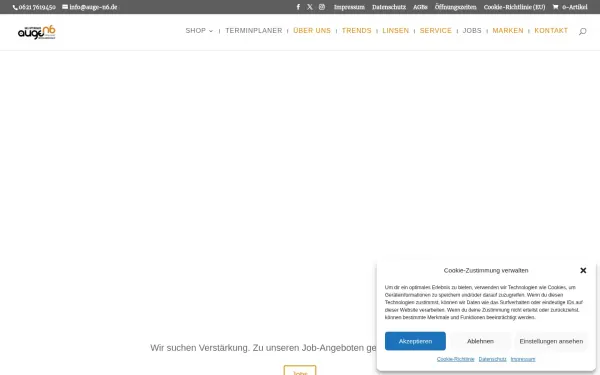Click the Jobs button below the headline

[x=300, y=370]
